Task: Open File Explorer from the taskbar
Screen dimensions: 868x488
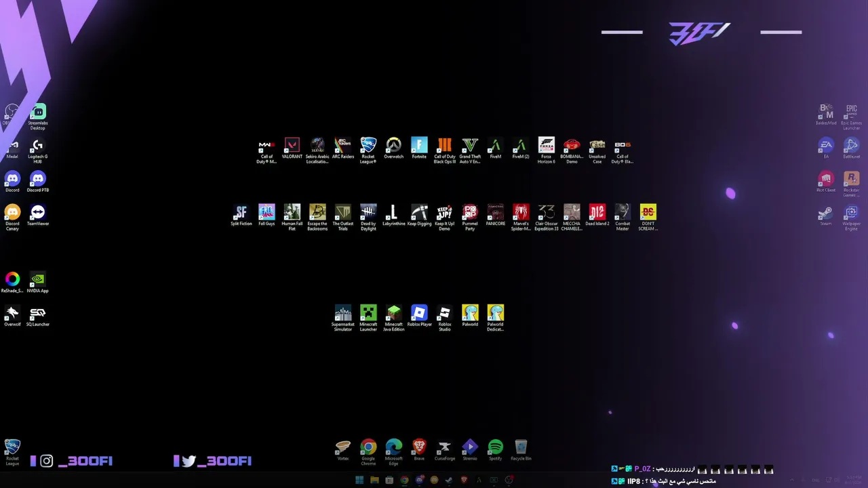Action: tap(374, 481)
